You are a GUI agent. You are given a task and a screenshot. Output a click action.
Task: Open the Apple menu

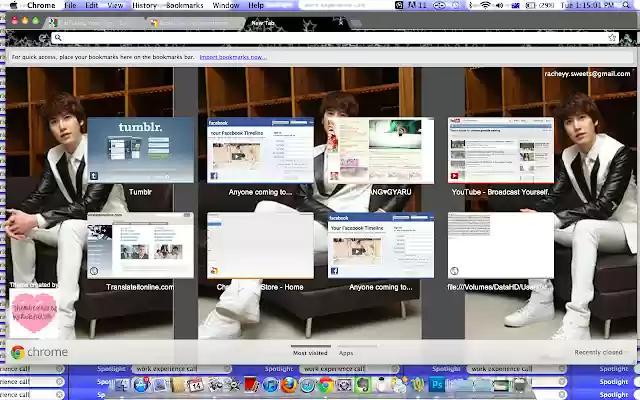pos(13,5)
